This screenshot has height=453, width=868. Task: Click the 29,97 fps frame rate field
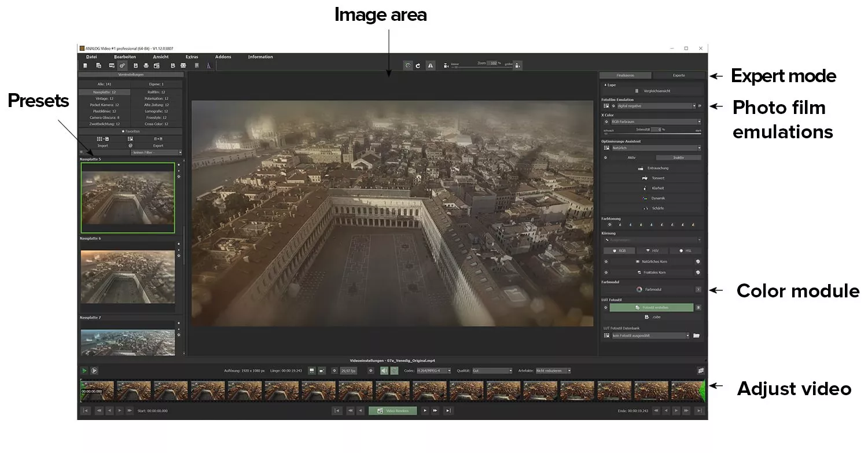pyautogui.click(x=349, y=370)
